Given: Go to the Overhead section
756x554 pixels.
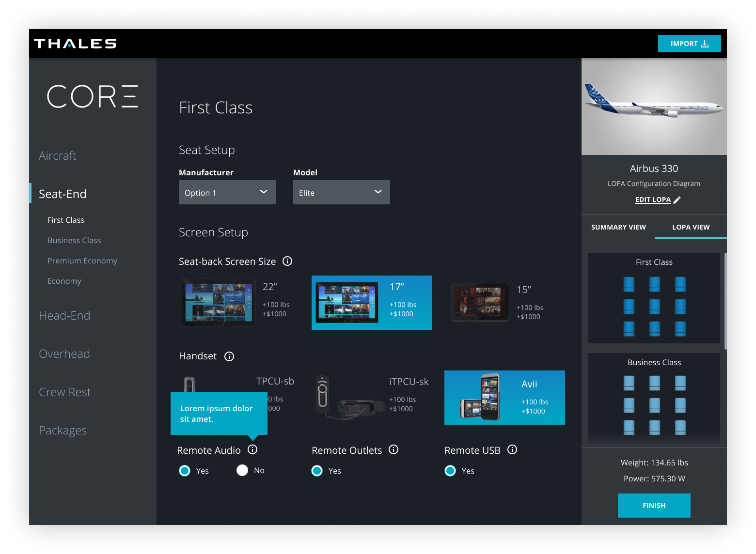Looking at the screenshot, I should coord(64,354).
